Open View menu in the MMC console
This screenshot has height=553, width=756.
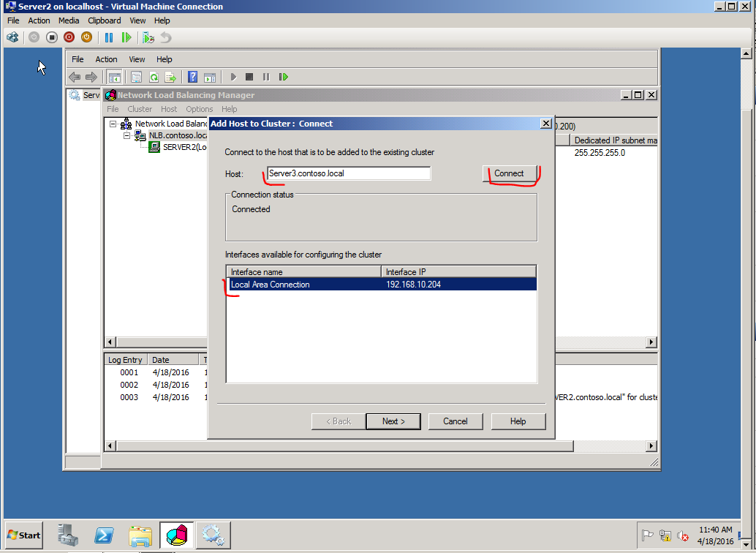[x=137, y=59]
